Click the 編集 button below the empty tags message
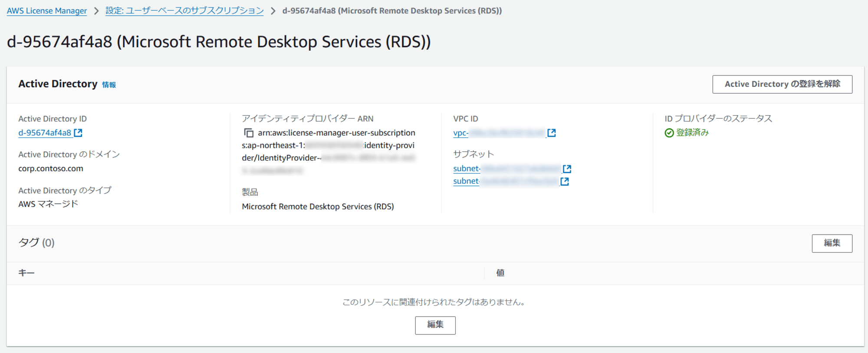Image resolution: width=868 pixels, height=353 pixels. [435, 325]
